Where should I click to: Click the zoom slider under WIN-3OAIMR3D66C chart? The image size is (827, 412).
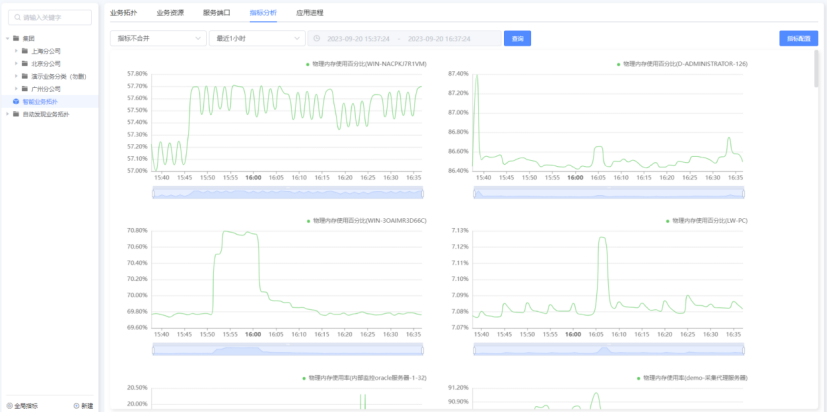(288, 350)
